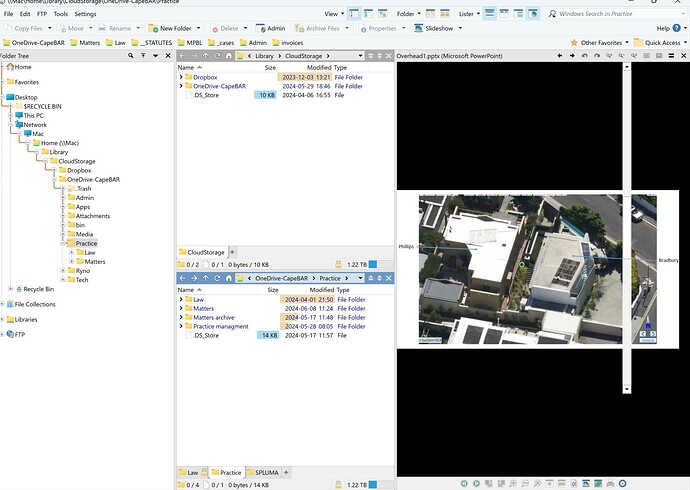Click Windows Search in Practice field

[x=616, y=14]
